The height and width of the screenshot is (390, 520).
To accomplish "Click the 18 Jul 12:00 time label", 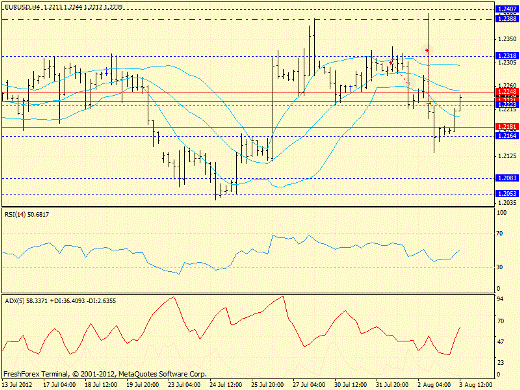I will (101, 385).
